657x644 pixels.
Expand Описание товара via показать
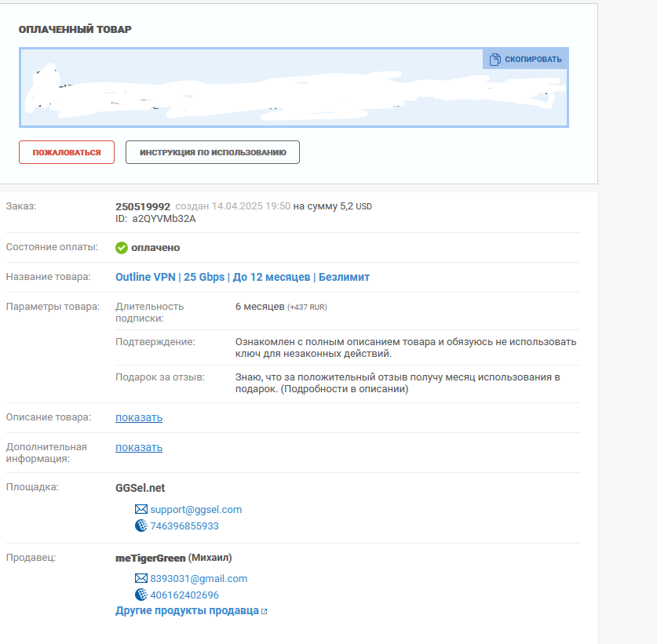[139, 417]
